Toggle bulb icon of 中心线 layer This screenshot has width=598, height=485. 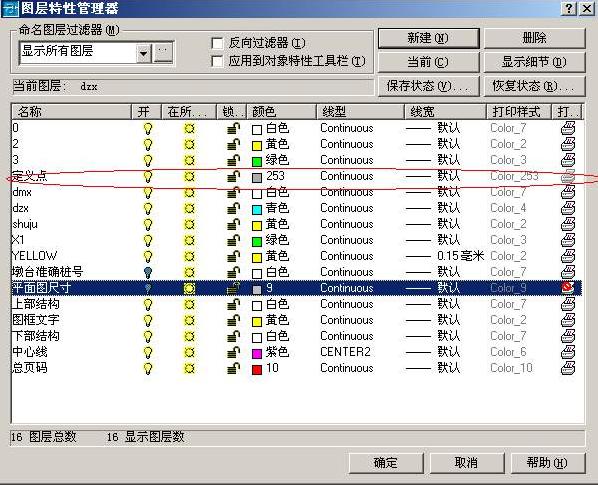click(x=148, y=352)
